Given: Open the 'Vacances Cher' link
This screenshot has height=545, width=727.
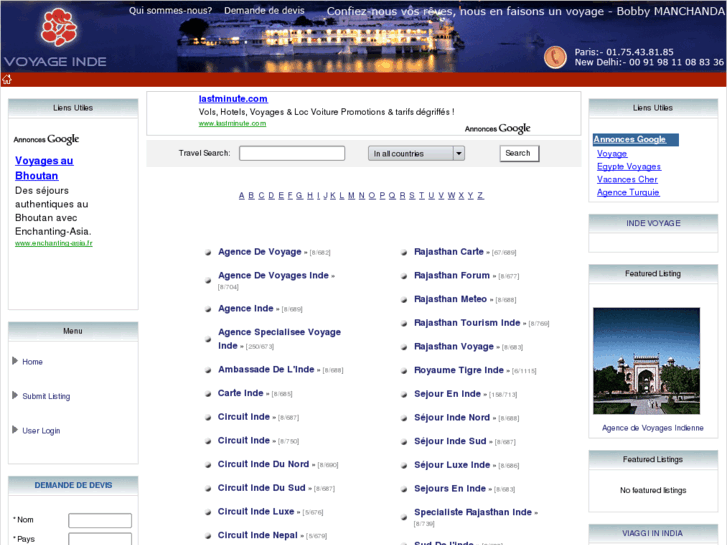Looking at the screenshot, I should click(x=627, y=180).
